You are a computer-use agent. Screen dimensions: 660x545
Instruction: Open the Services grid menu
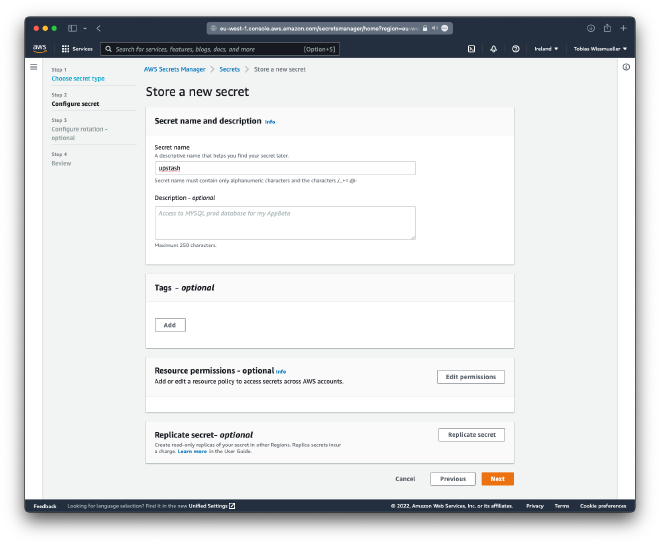(77, 48)
